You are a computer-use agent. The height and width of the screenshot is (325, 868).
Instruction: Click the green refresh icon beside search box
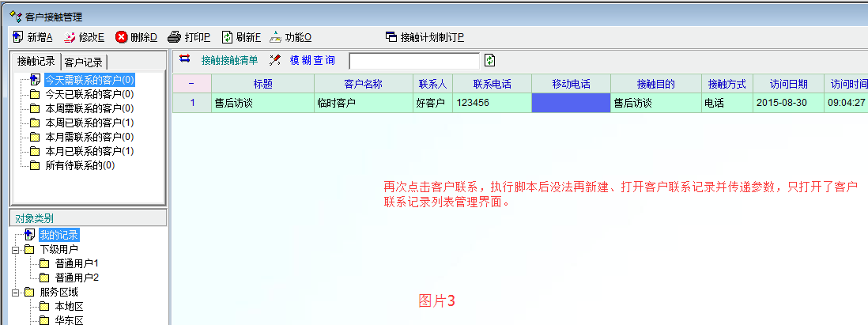[490, 60]
